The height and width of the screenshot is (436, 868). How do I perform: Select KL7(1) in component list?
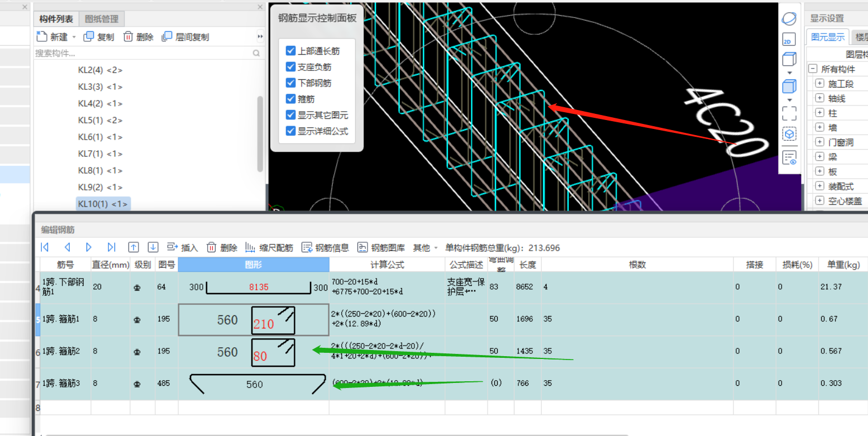point(100,154)
